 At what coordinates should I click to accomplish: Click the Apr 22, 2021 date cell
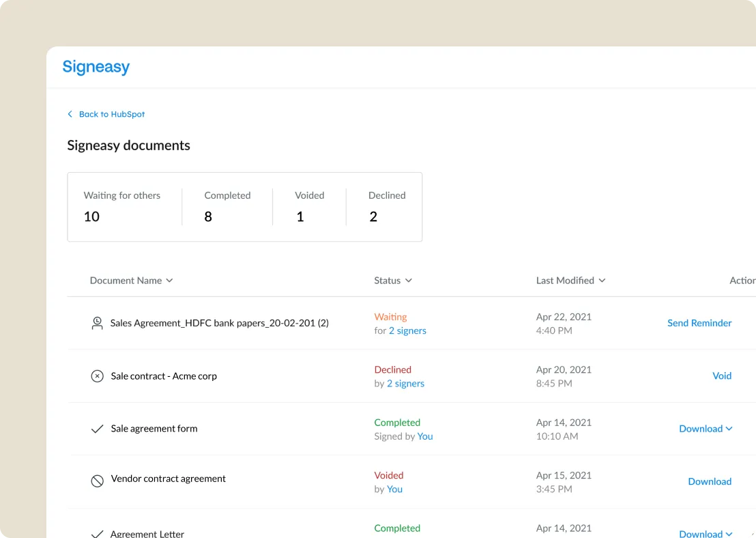564,317
